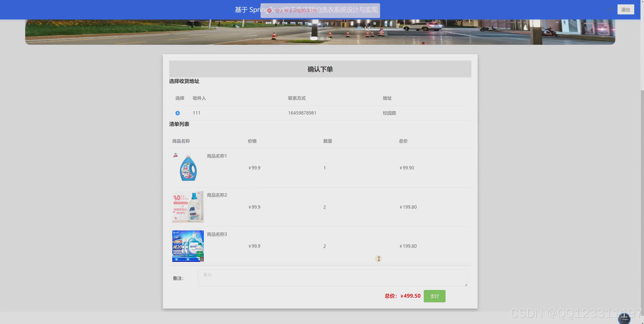Switch to second carousel indicator dot
644x324 pixels.
(322, 38)
